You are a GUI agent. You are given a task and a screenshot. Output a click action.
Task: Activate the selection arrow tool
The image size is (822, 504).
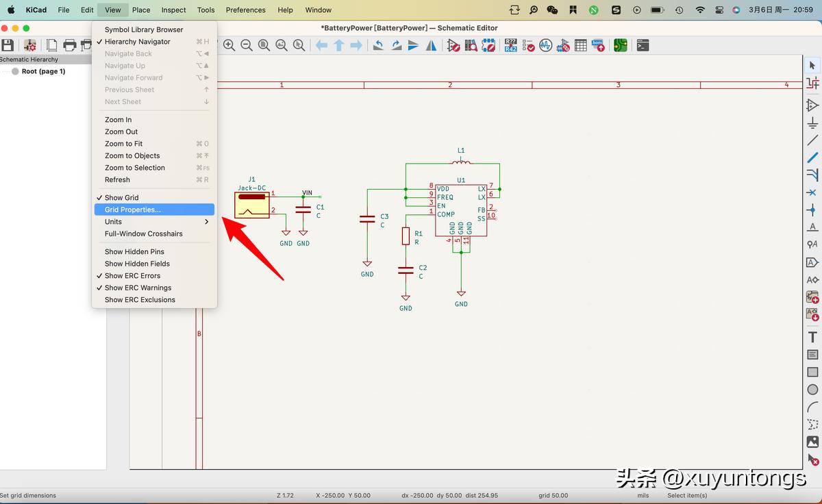(x=812, y=65)
